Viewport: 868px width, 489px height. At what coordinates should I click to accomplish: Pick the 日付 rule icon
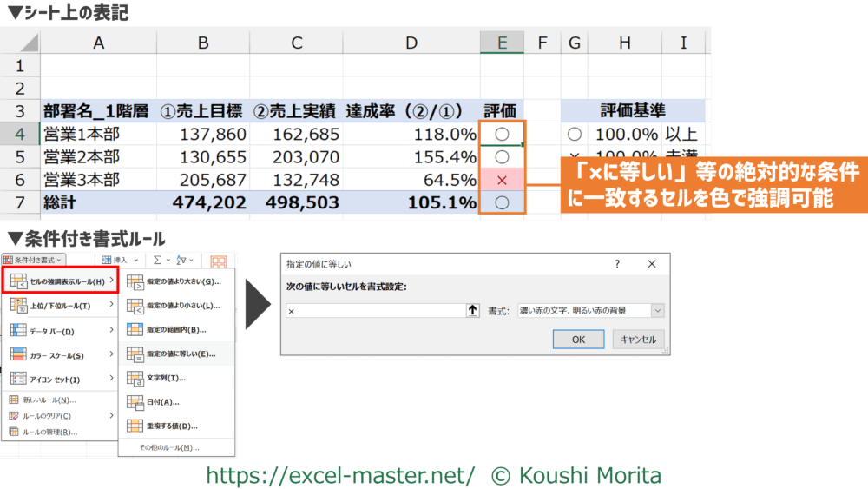coord(135,402)
